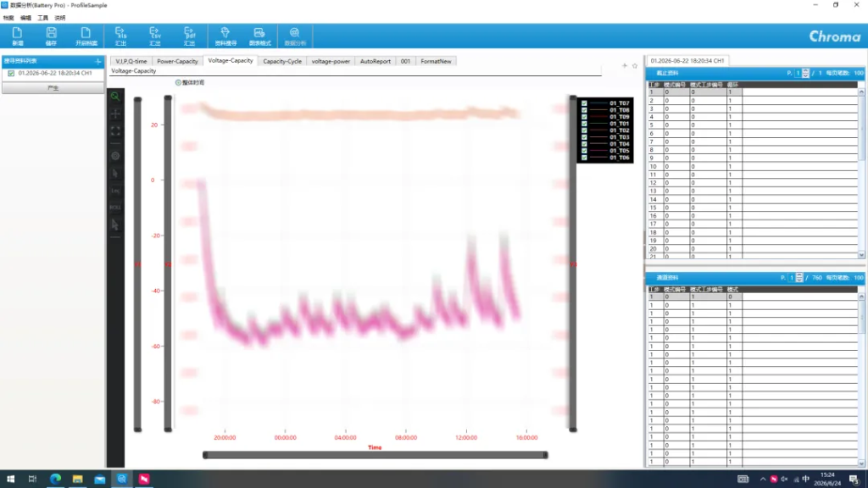Toggle the 01_T02 legend checkbox
Image resolution: width=868 pixels, height=488 pixels.
(584, 130)
